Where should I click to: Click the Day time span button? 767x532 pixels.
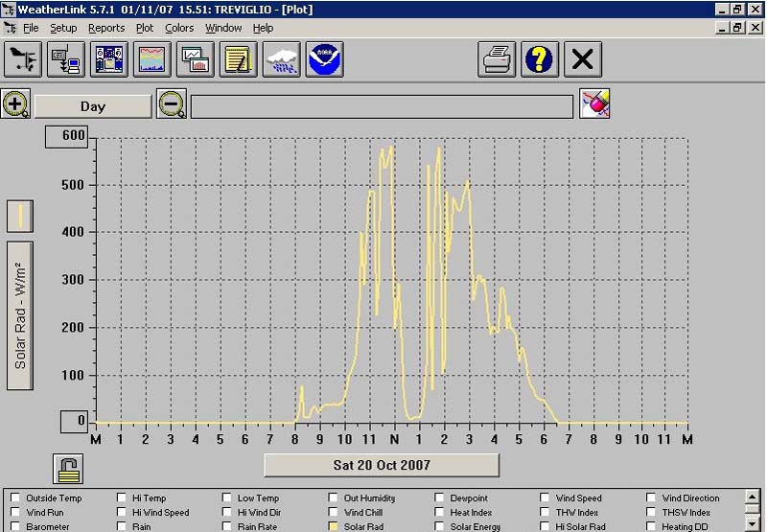(93, 106)
